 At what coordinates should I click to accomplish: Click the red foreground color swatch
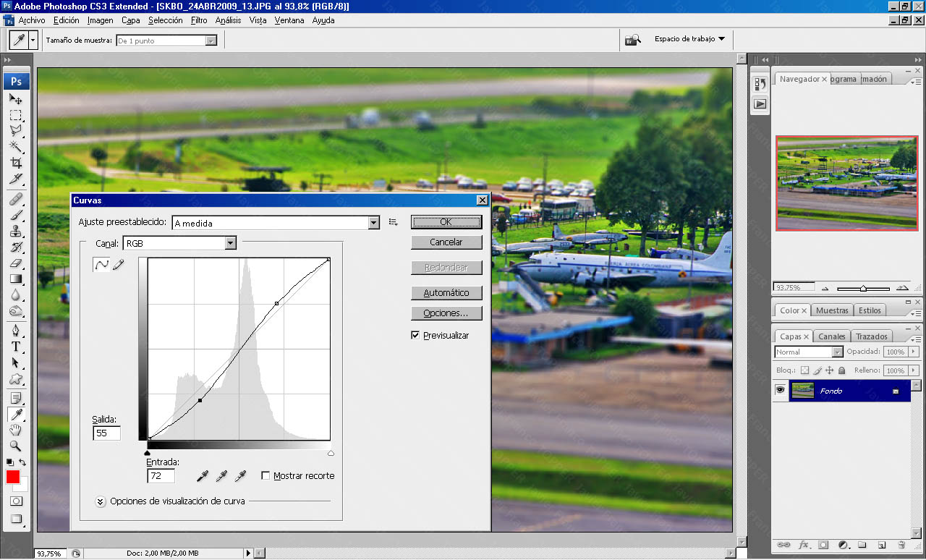pos(13,477)
